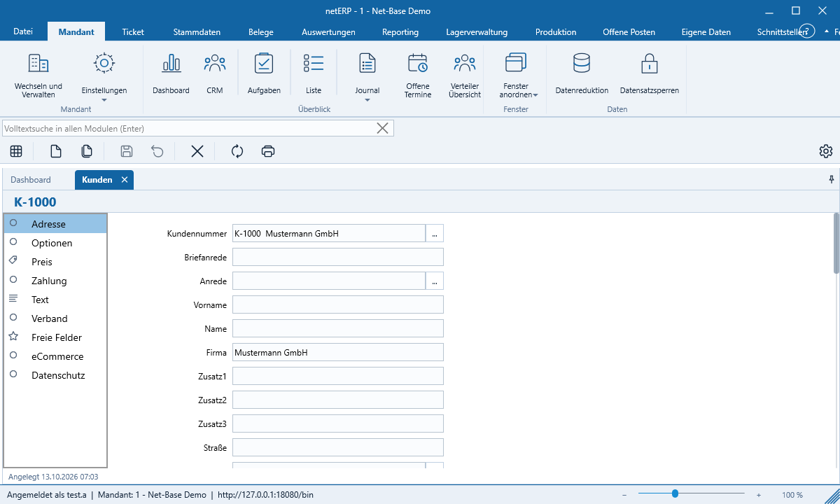
Task: Open Aufgaben task list
Action: (264, 74)
